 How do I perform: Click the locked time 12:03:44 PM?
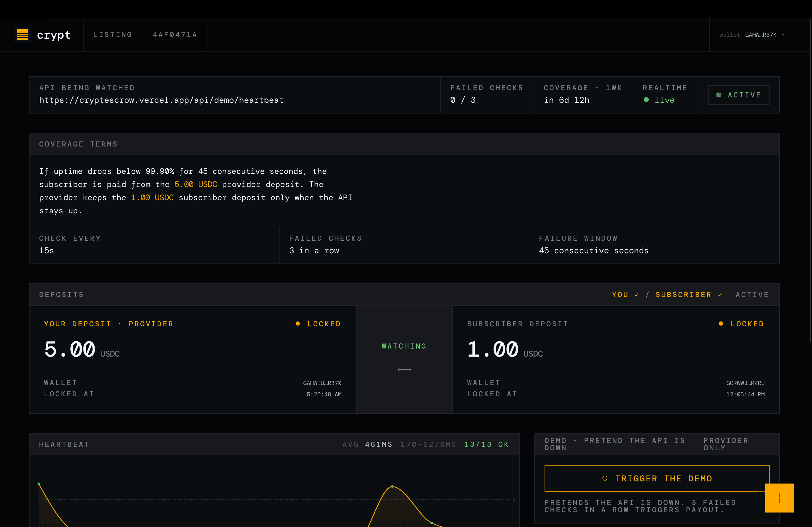point(745,394)
